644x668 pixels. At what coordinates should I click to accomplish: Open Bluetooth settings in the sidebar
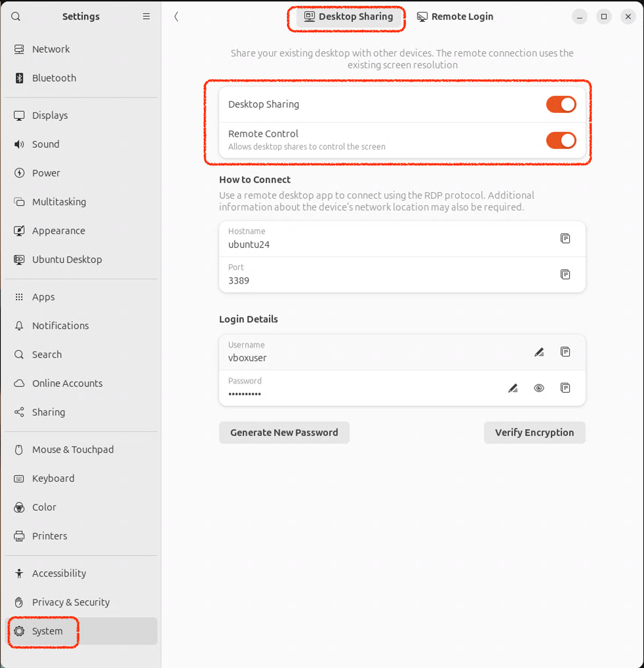(54, 78)
